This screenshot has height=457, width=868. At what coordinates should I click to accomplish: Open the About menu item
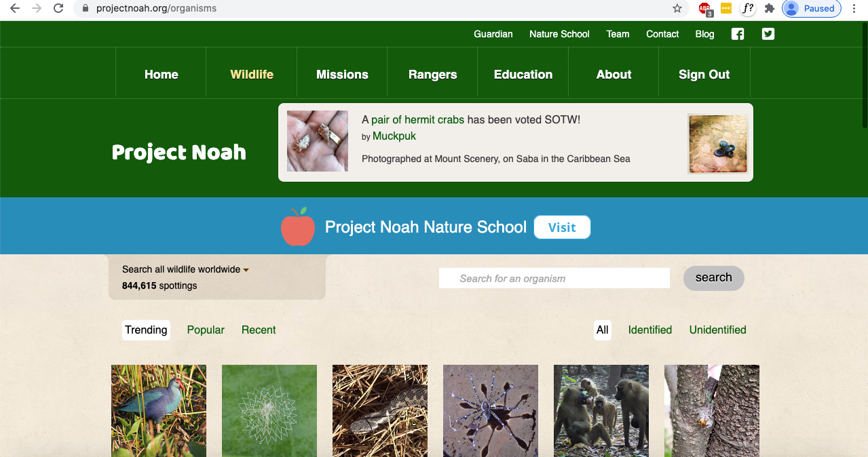click(614, 75)
